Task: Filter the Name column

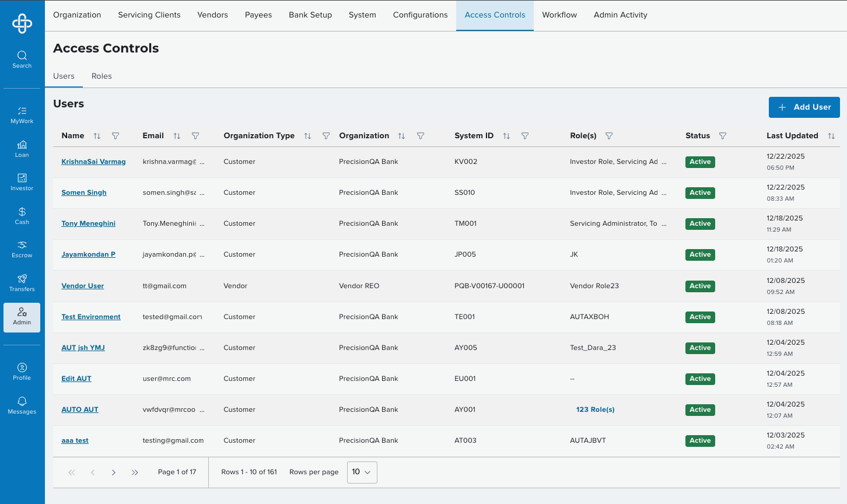Action: [116, 136]
